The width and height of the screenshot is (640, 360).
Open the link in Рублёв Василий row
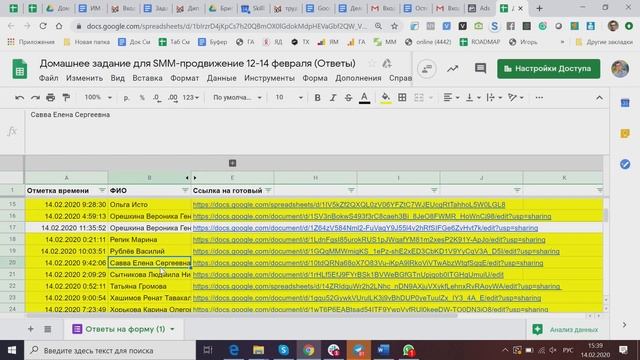(x=376, y=251)
